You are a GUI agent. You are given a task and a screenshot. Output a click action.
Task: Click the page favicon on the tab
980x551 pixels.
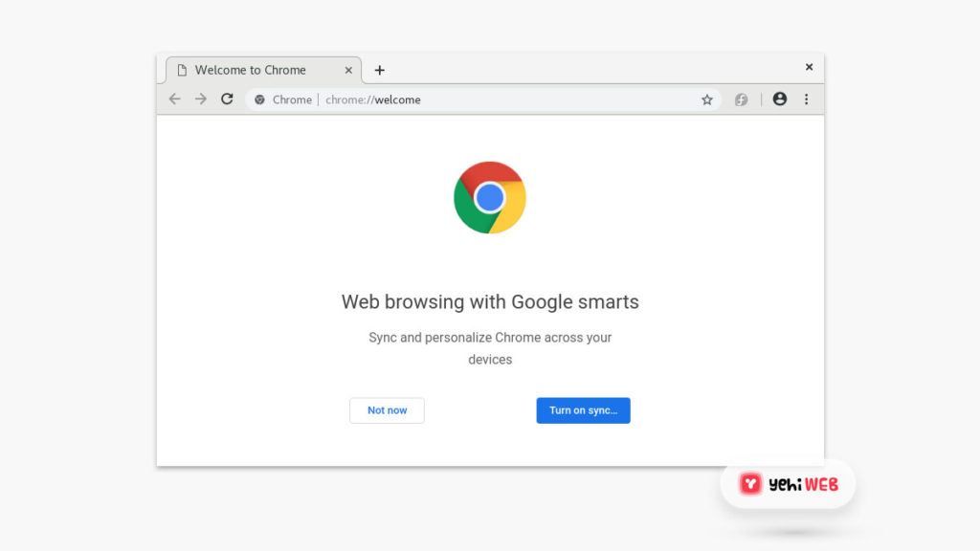point(182,70)
